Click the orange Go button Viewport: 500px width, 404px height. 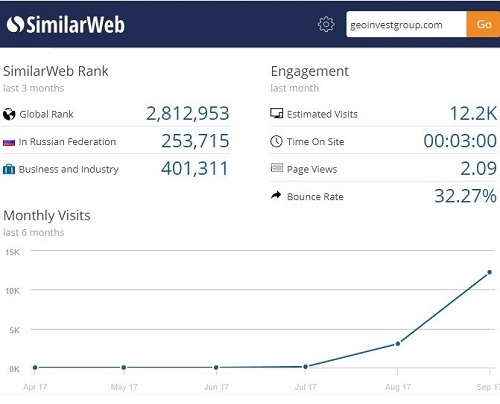[483, 24]
